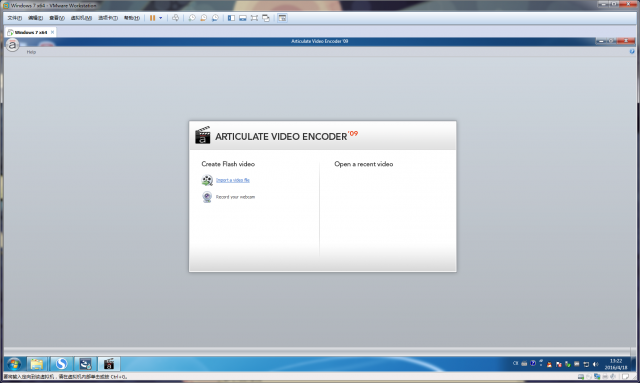Image resolution: width=640 pixels, height=383 pixels.
Task: Enter full screen mode from VMware toolbar
Action: (x=254, y=18)
